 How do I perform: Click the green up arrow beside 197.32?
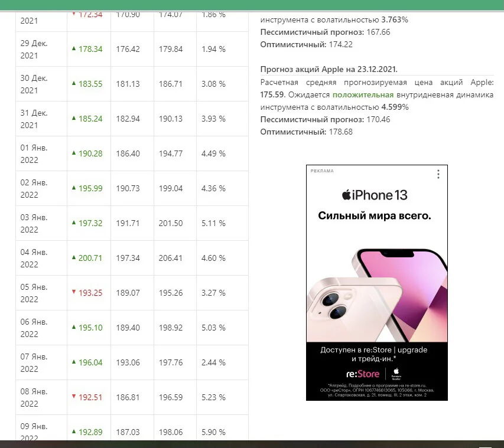(74, 223)
